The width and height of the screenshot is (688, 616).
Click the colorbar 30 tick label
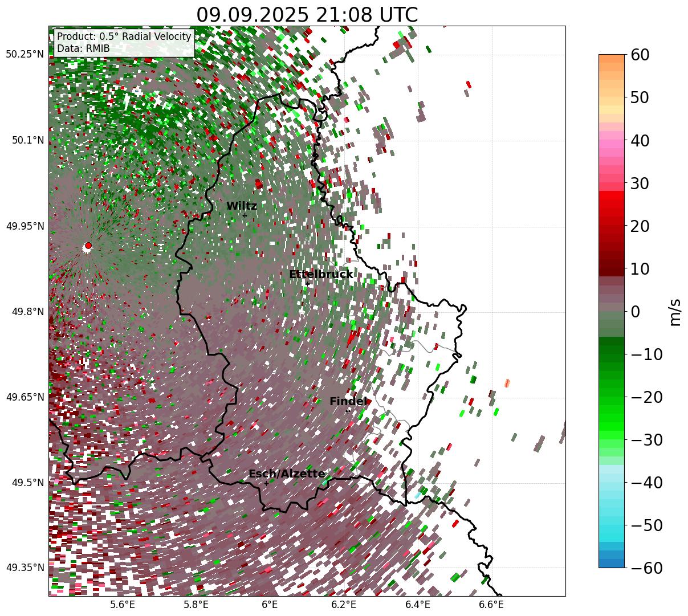click(639, 183)
